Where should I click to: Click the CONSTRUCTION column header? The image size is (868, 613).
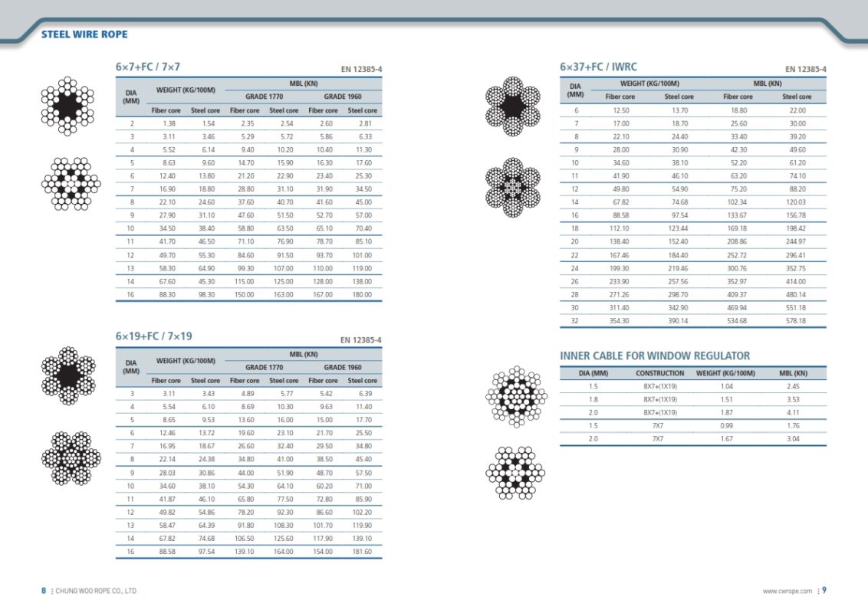click(659, 373)
